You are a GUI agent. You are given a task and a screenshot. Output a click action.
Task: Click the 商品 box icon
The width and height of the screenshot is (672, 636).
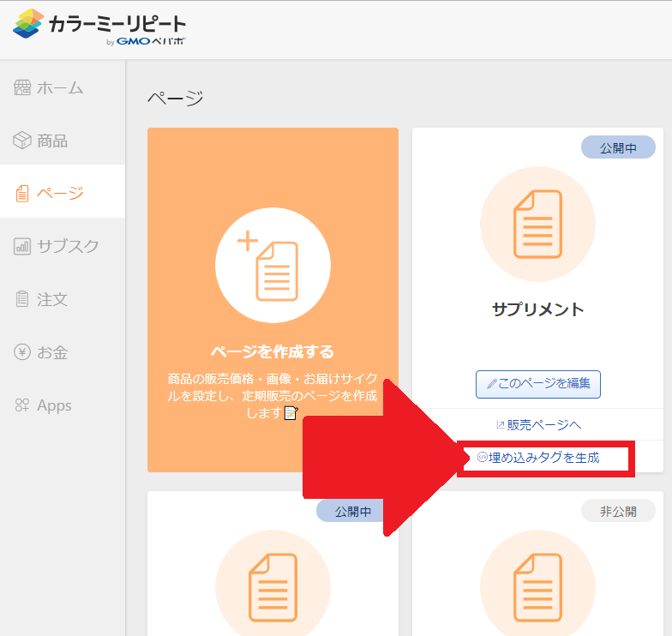point(22,141)
